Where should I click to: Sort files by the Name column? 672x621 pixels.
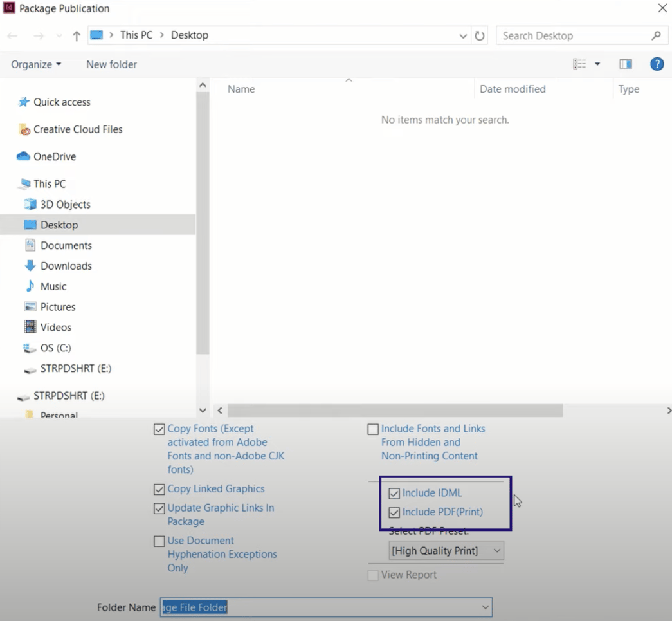(x=241, y=89)
